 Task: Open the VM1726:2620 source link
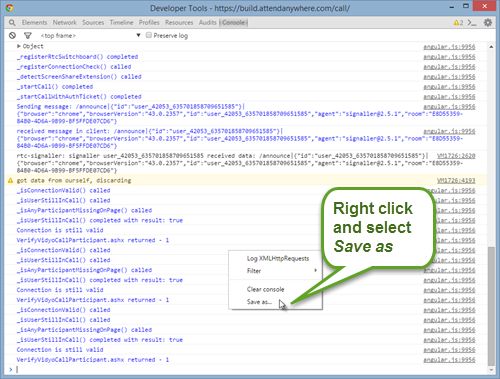(456, 156)
